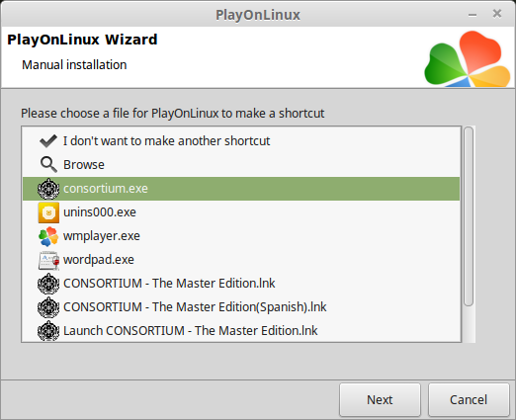Image resolution: width=516 pixels, height=420 pixels.
Task: Click the wordpad.exe document icon
Action: pyautogui.click(x=48, y=260)
